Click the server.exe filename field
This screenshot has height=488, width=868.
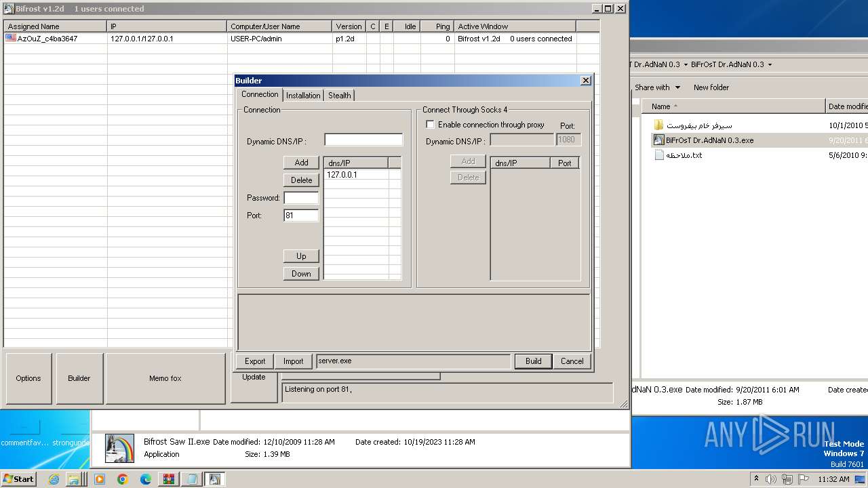[x=413, y=361]
